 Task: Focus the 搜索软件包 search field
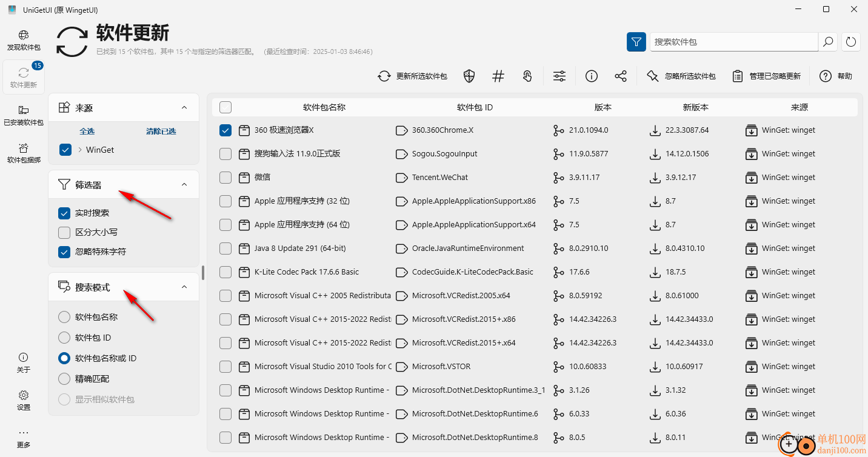pyautogui.click(x=734, y=42)
